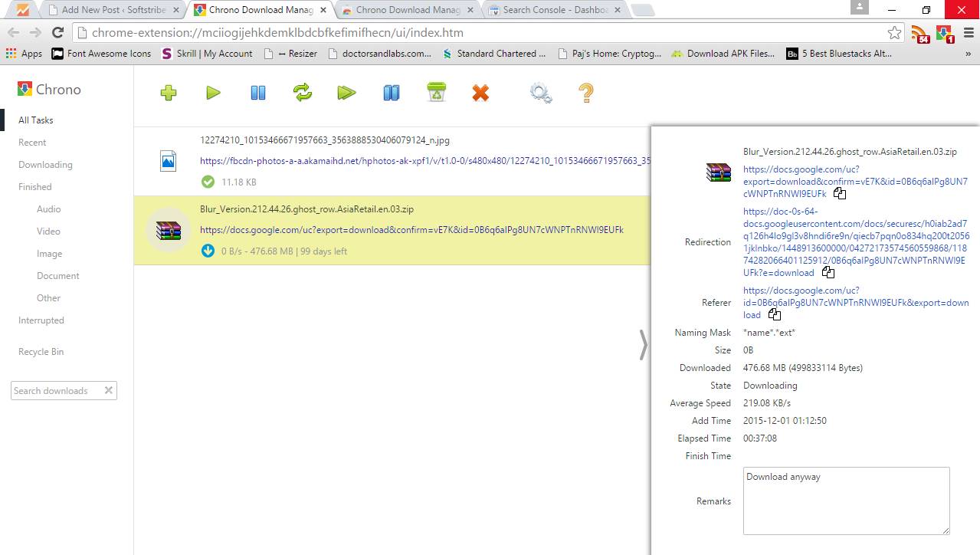Add a new download task
Image resolution: width=980 pixels, height=555 pixels.
[168, 92]
